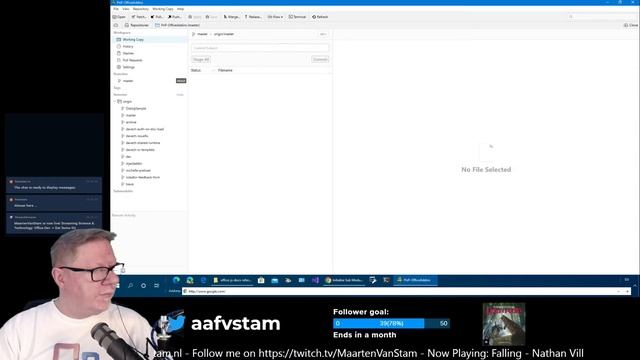Screen dimensions: 640x360
Task: Refresh the repository view
Action: tap(320, 17)
